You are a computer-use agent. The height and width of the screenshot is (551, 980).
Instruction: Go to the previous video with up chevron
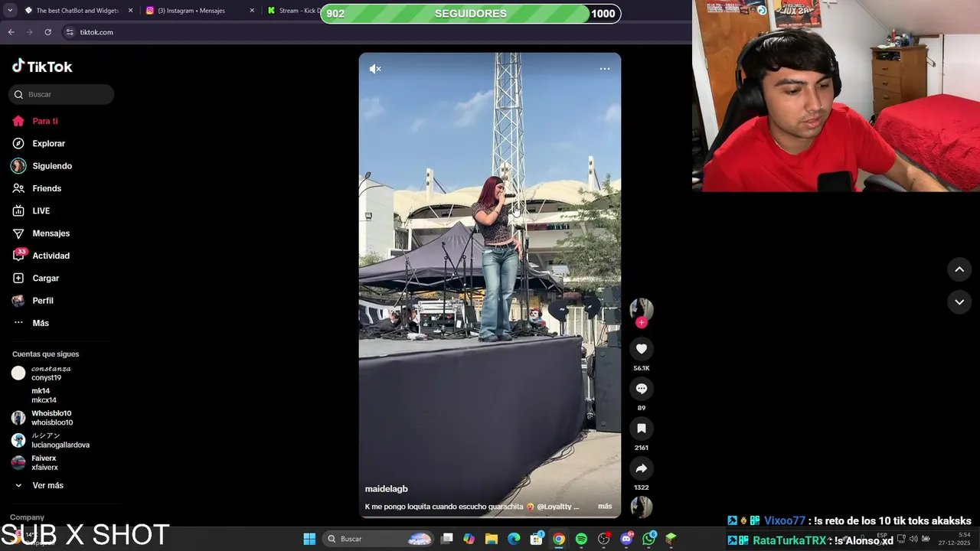pos(959,269)
